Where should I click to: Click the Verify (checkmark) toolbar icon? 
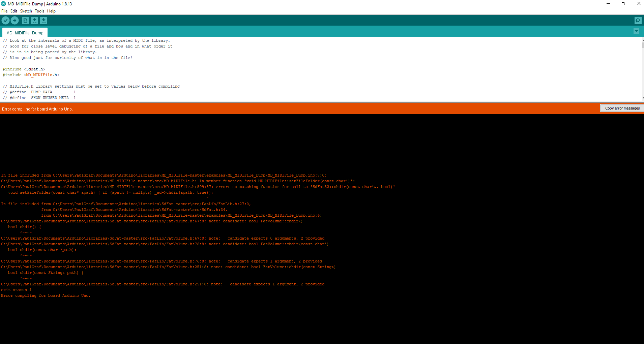[5, 20]
